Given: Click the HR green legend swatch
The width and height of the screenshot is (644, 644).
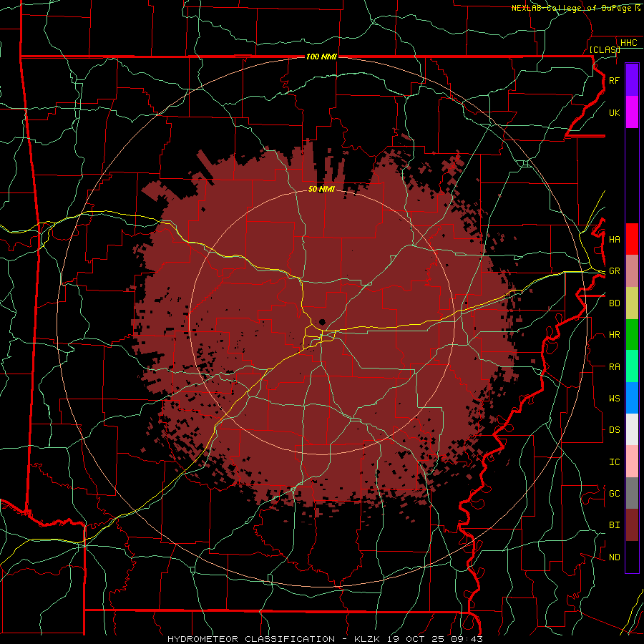Looking at the screenshot, I should pos(632,335).
